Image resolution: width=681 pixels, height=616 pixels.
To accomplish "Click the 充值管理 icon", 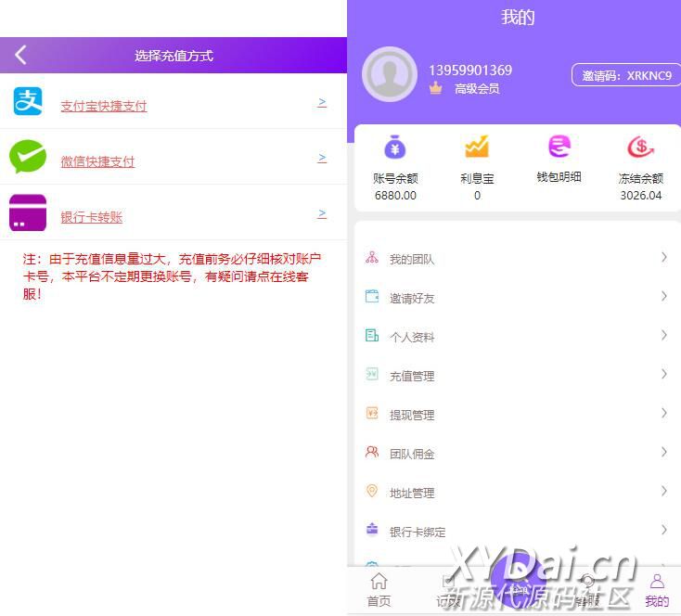I will [x=372, y=374].
